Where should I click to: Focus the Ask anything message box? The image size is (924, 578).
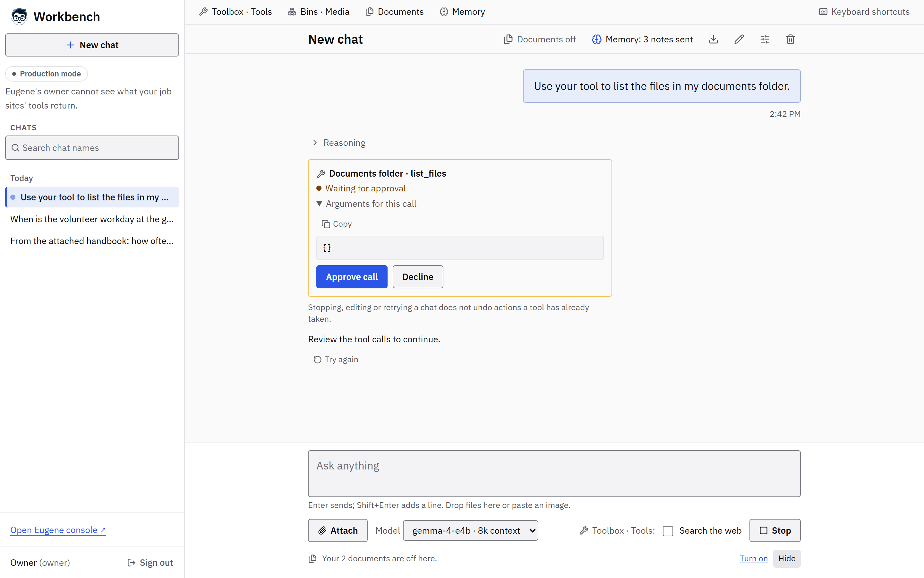554,474
